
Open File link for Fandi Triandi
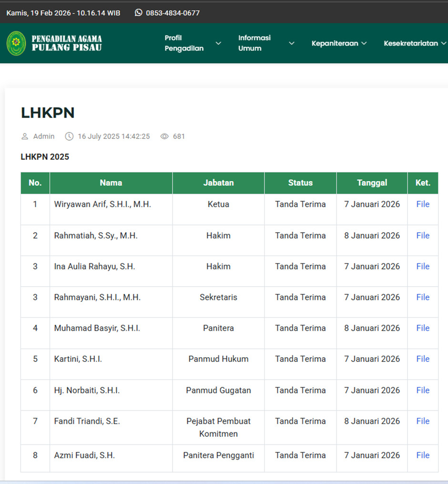point(423,421)
